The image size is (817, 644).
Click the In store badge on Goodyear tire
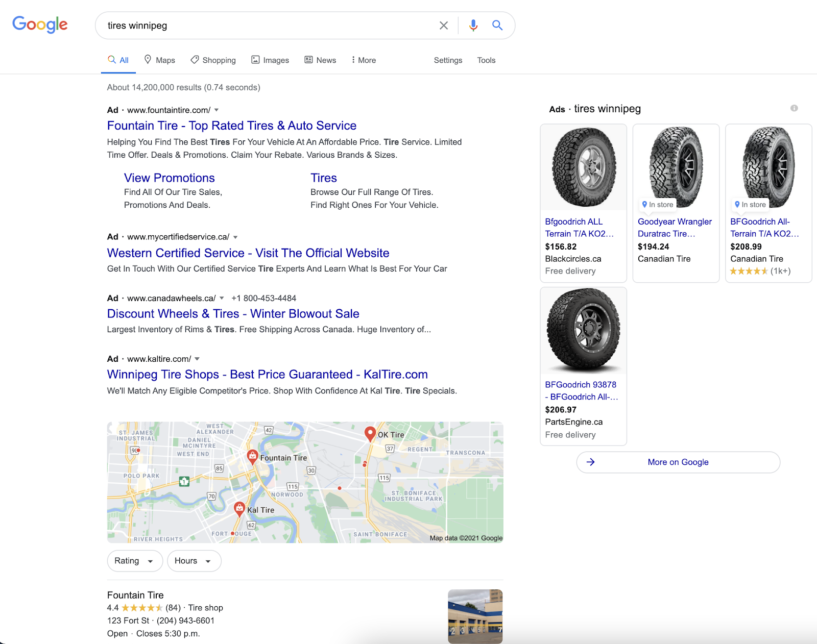(x=658, y=205)
